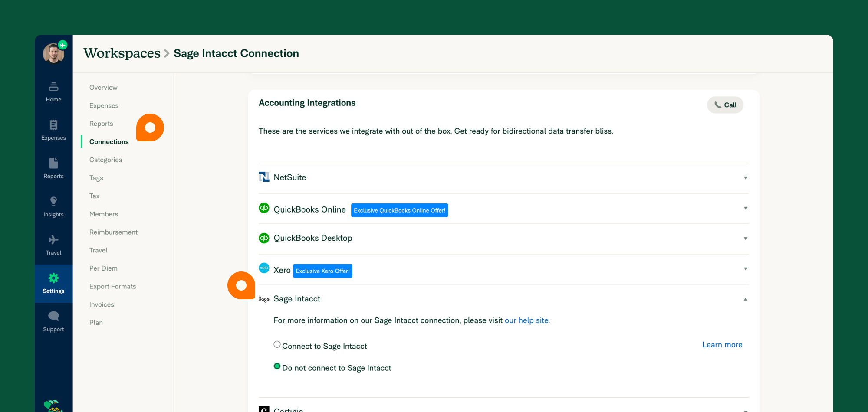
Task: Open the Export Formats settings tab
Action: [x=113, y=287]
